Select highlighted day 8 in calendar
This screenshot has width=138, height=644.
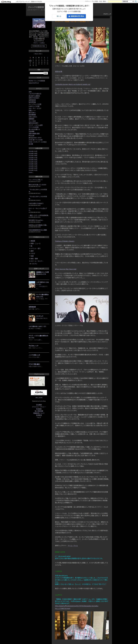click(30, 61)
